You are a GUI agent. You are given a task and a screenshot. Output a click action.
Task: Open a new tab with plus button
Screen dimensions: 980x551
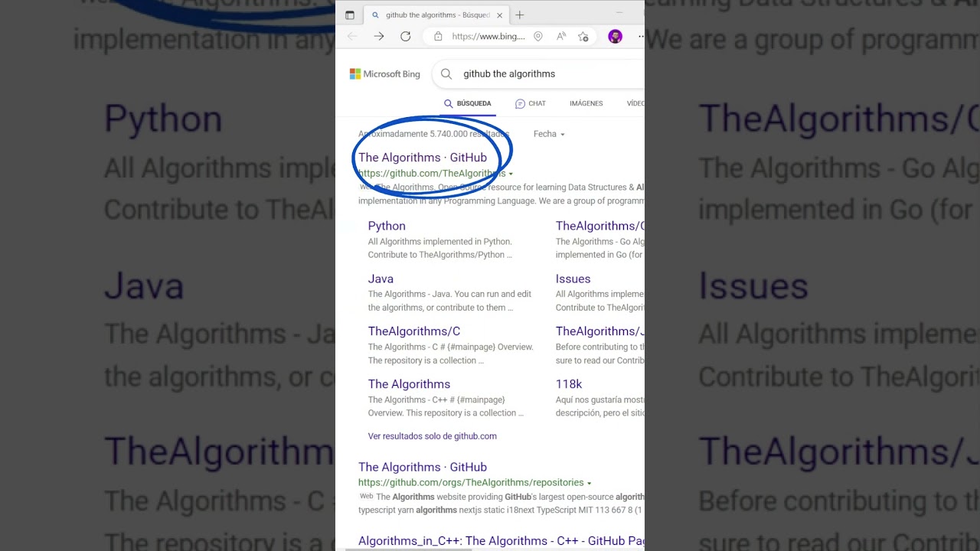(x=520, y=15)
